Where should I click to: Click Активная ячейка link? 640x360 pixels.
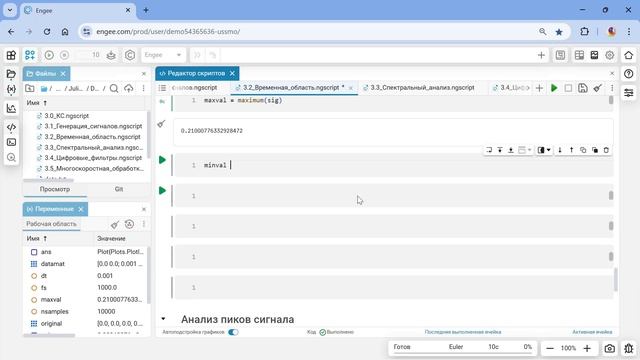592,332
